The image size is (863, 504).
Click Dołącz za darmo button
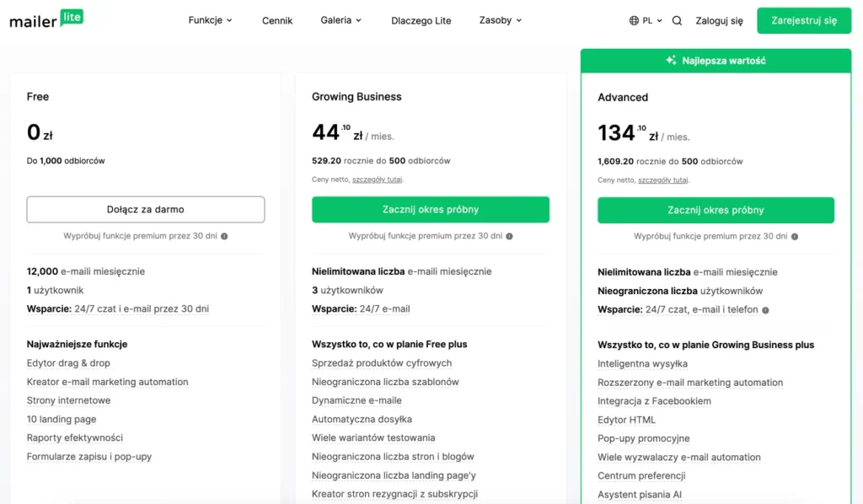coord(145,210)
